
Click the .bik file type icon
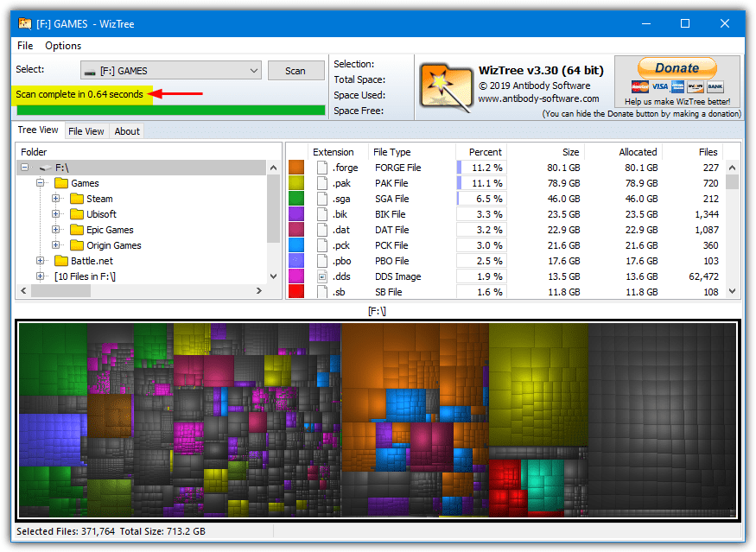point(322,214)
